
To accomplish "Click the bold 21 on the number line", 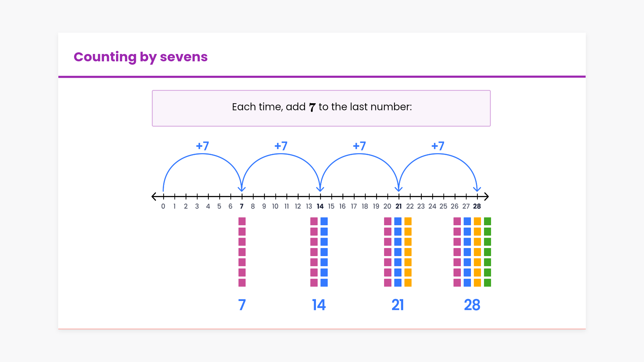I will (398, 206).
